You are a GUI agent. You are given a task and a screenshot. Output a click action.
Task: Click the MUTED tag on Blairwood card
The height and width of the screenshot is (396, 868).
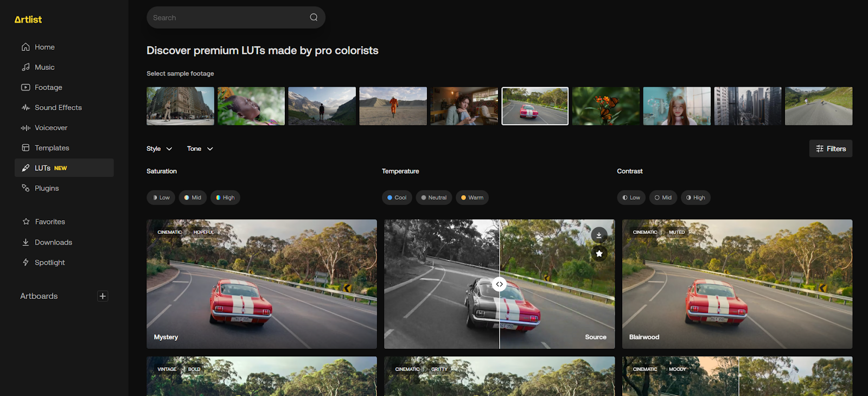(x=676, y=232)
